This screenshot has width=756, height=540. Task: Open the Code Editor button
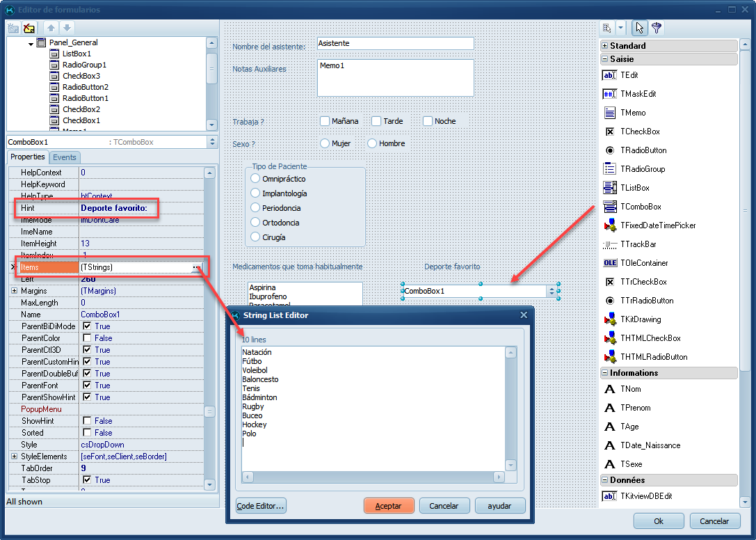point(261,506)
